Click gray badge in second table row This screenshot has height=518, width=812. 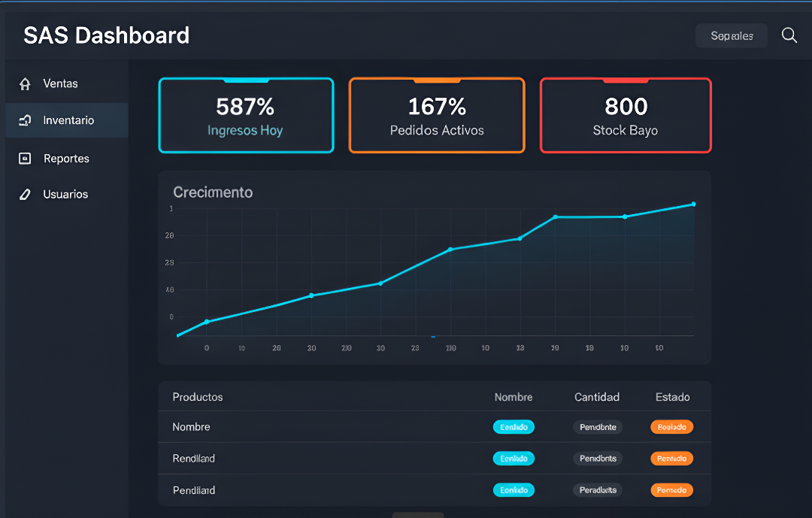coord(598,459)
